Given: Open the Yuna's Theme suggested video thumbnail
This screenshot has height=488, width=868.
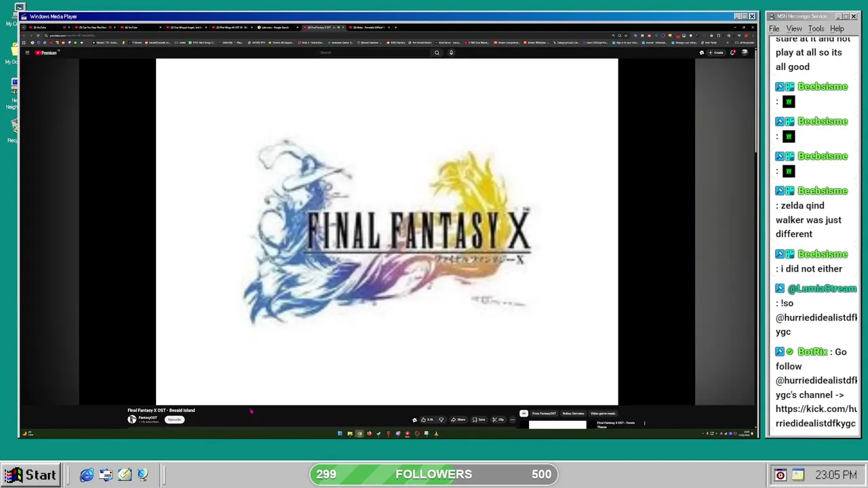Looking at the screenshot, I should (x=557, y=425).
